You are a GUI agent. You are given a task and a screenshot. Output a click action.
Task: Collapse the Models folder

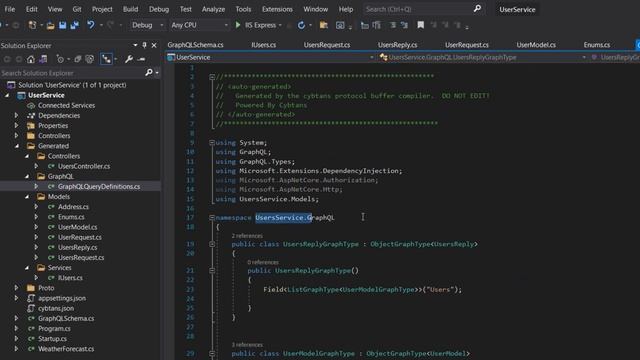pyautogui.click(x=27, y=197)
